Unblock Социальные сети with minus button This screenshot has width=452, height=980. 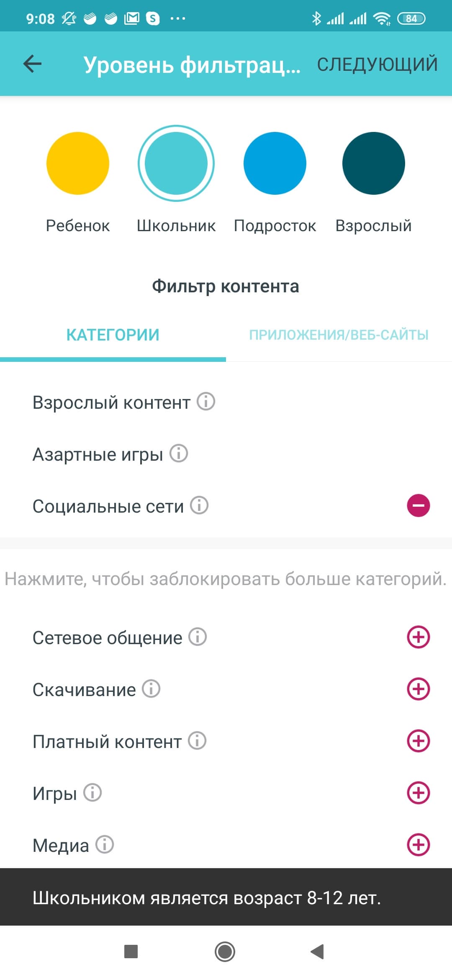[419, 505]
